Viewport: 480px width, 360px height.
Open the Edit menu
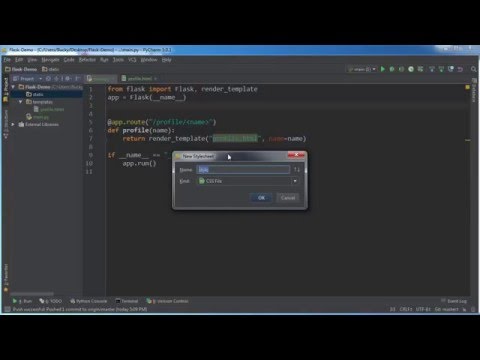point(19,60)
